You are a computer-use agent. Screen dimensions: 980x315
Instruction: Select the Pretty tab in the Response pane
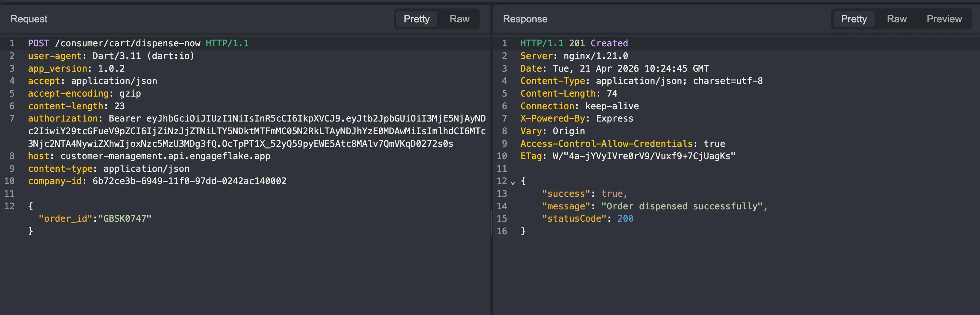(x=853, y=19)
